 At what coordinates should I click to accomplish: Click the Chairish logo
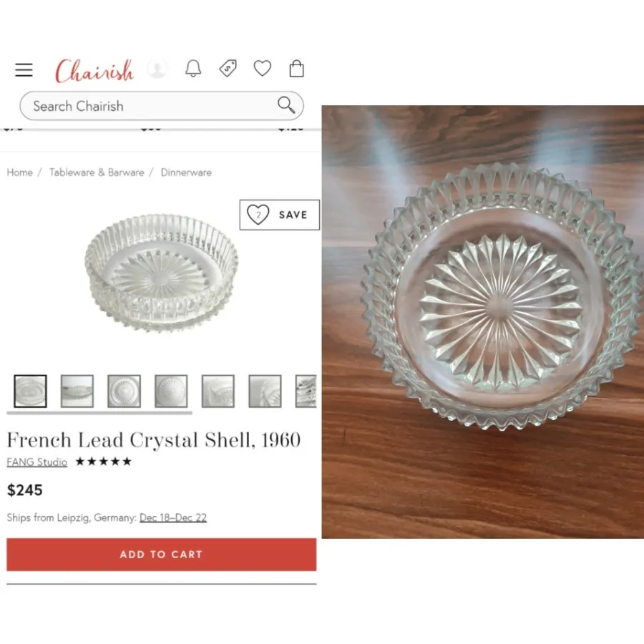tap(94, 71)
